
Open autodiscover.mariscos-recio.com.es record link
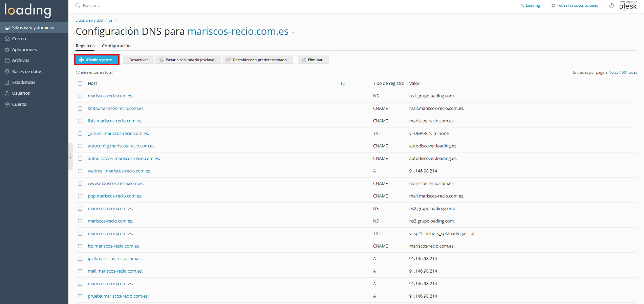tap(124, 159)
